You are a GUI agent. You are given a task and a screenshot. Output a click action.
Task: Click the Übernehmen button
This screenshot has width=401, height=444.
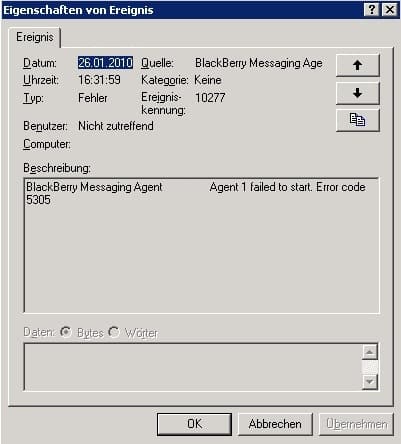click(x=356, y=424)
